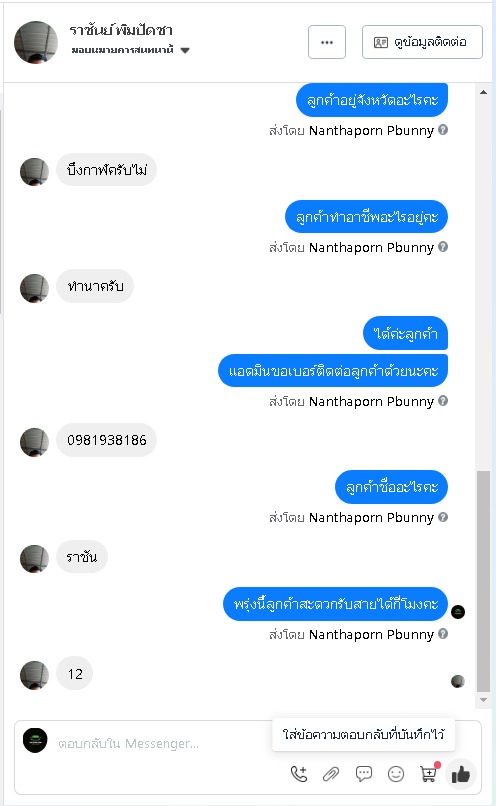496x806 pixels.
Task: Click the shopping cart order icon
Action: click(x=429, y=773)
